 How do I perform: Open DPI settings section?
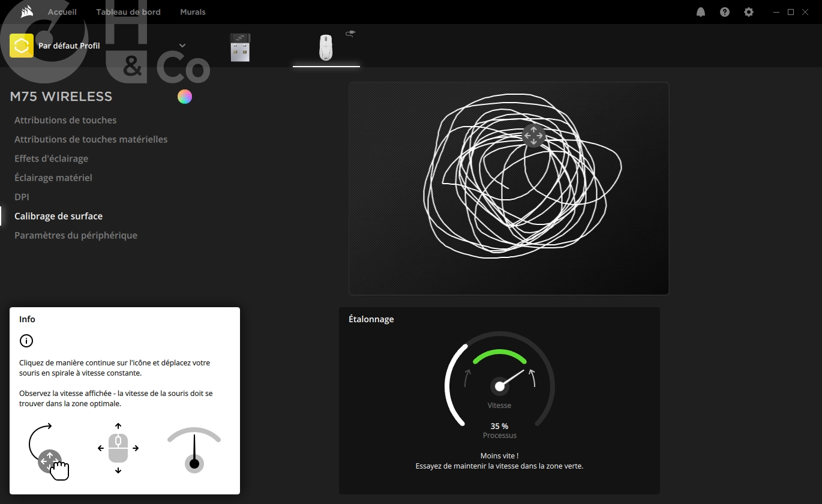pyautogui.click(x=22, y=197)
